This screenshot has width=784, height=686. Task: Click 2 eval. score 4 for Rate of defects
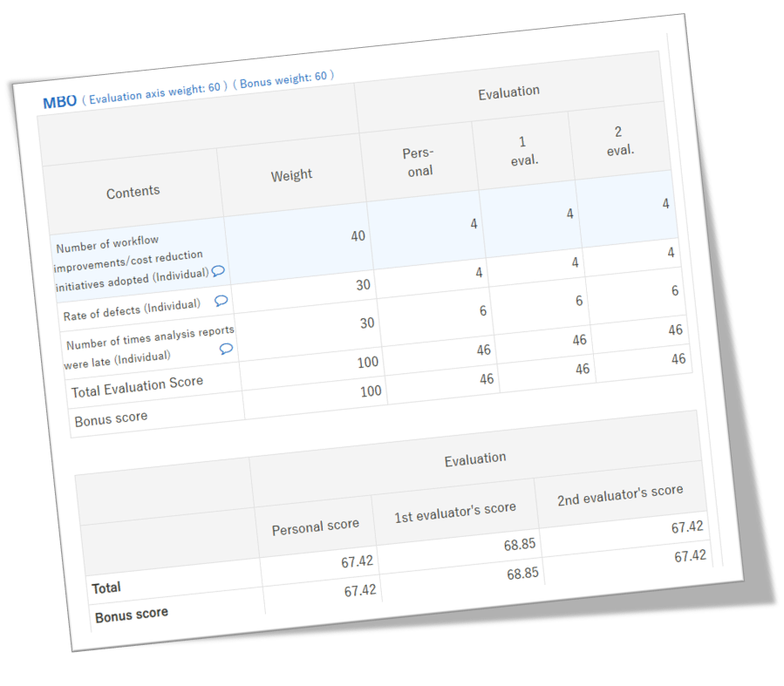[x=671, y=252]
